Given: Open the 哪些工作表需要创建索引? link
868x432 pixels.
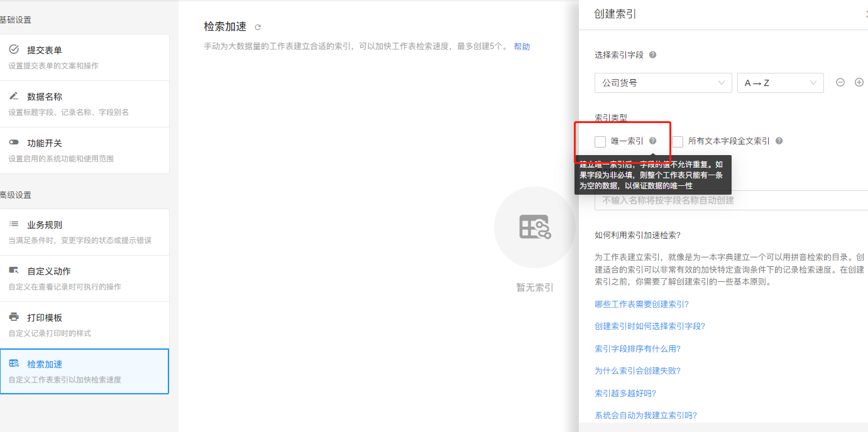Looking at the screenshot, I should click(642, 305).
